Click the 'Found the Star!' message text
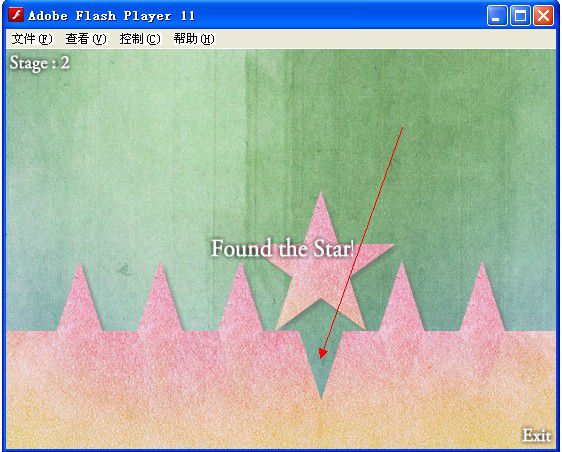The image size is (562, 452). pos(282,248)
